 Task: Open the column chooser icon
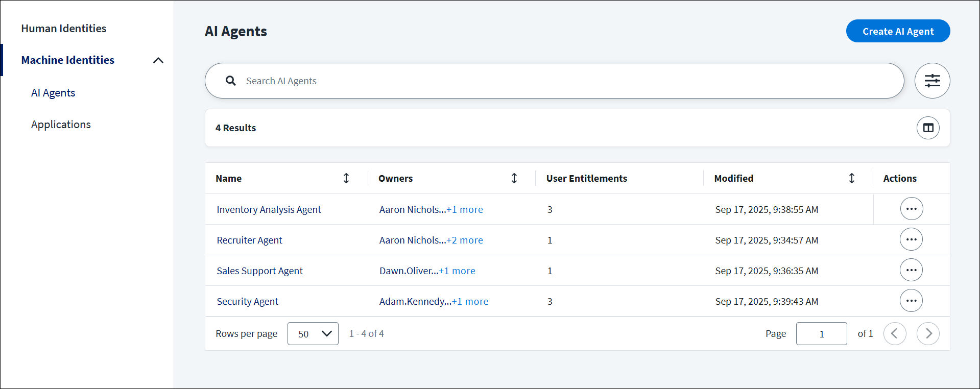(928, 128)
